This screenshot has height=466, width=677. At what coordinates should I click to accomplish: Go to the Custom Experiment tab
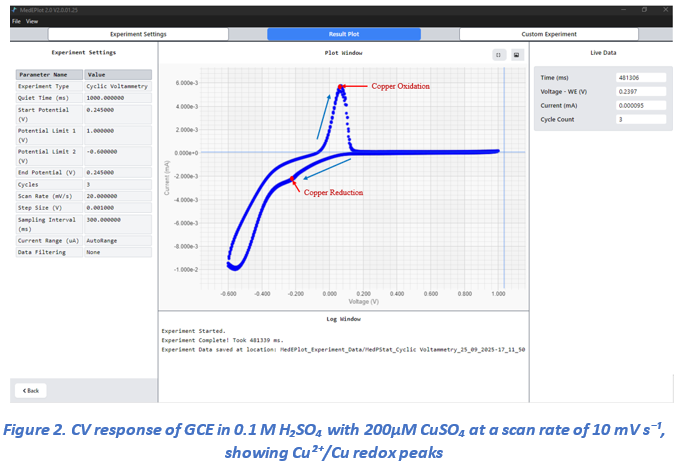click(x=549, y=34)
